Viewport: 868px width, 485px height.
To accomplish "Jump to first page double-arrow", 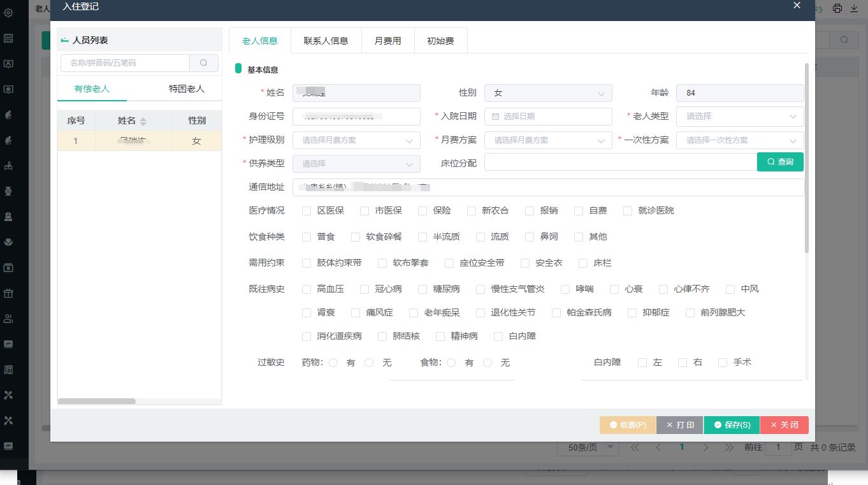I will pos(635,447).
